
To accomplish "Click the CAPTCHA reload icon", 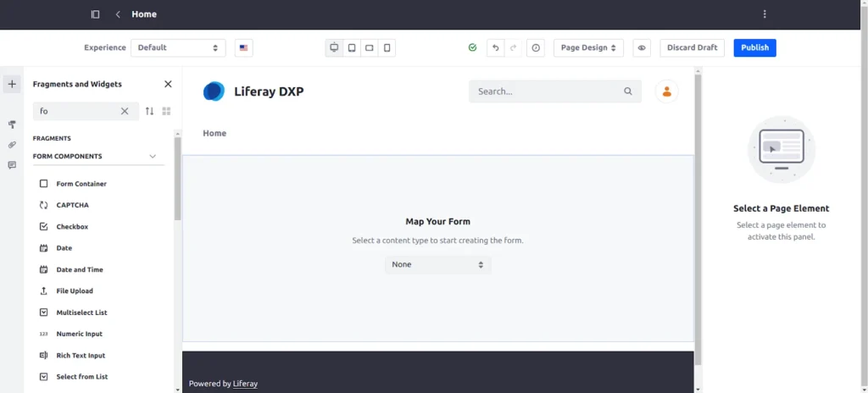I will click(x=44, y=205).
